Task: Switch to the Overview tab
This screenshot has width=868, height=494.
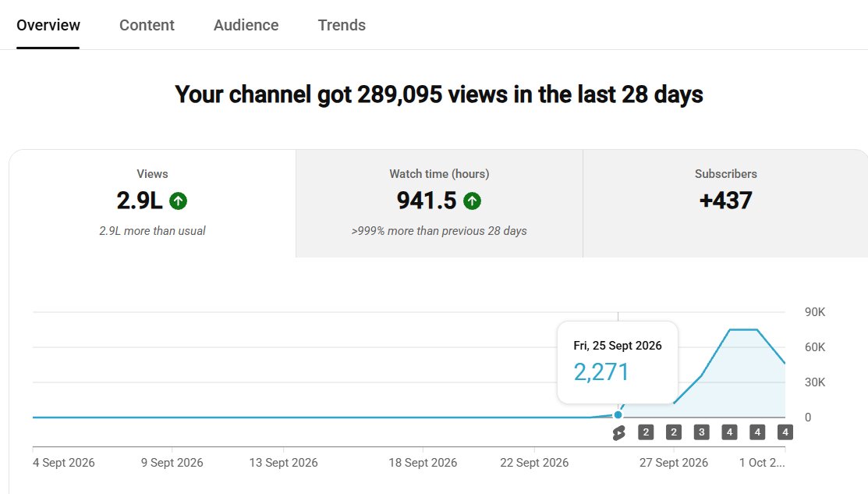Action: tap(48, 25)
